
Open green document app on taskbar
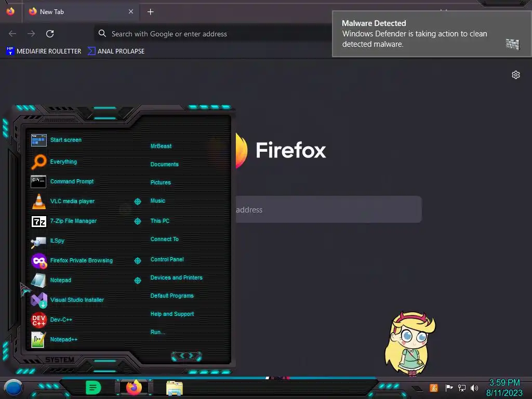coord(94,388)
